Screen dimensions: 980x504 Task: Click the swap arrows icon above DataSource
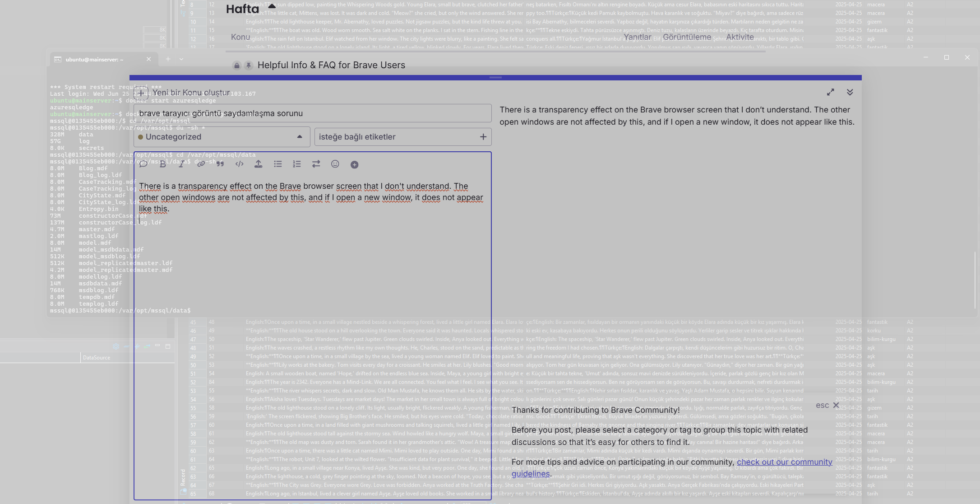[147, 346]
